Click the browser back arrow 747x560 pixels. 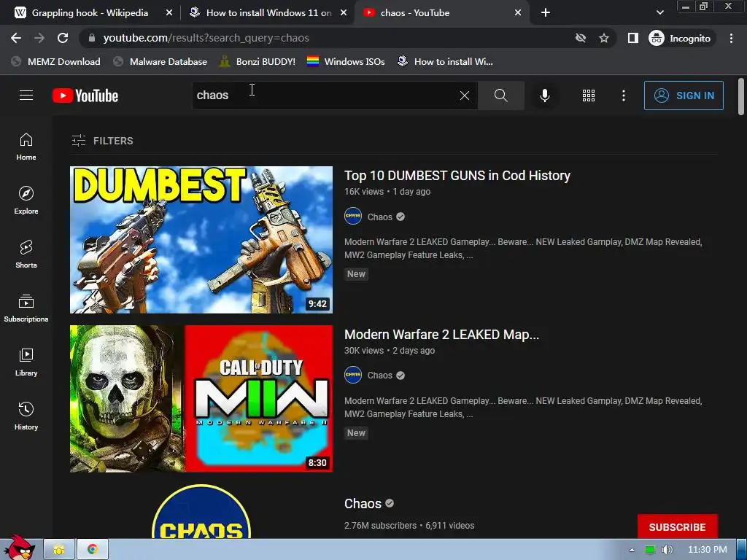click(16, 38)
